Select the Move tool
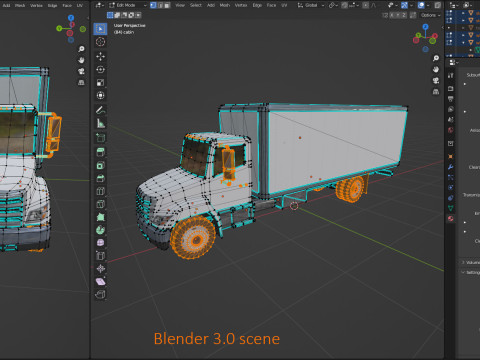This screenshot has height=360, width=480. 100,56
